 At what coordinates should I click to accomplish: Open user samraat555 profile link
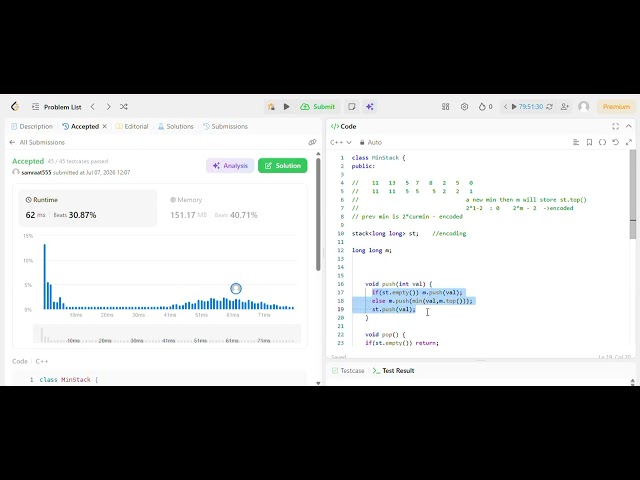click(x=36, y=173)
